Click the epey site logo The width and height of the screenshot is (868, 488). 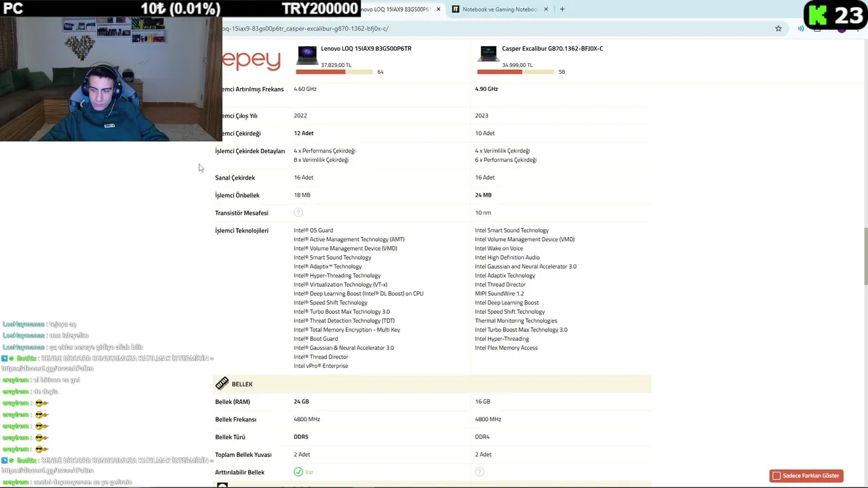click(x=251, y=60)
